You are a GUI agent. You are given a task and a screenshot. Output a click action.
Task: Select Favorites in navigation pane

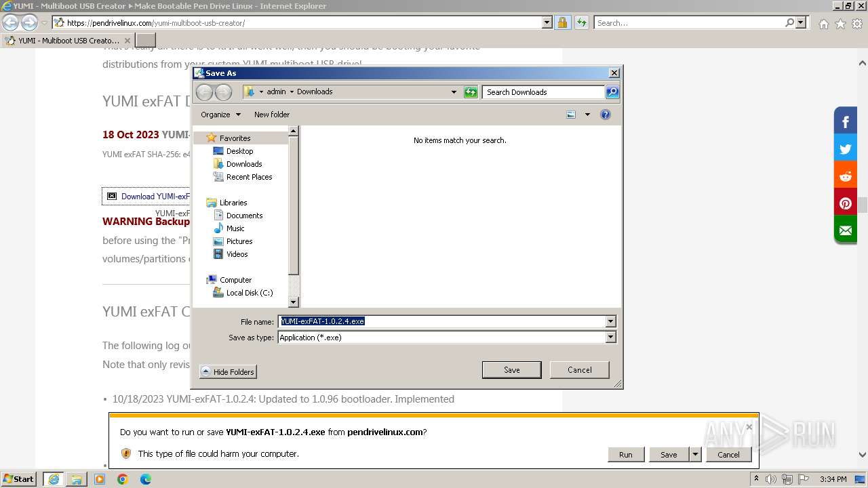(x=235, y=138)
